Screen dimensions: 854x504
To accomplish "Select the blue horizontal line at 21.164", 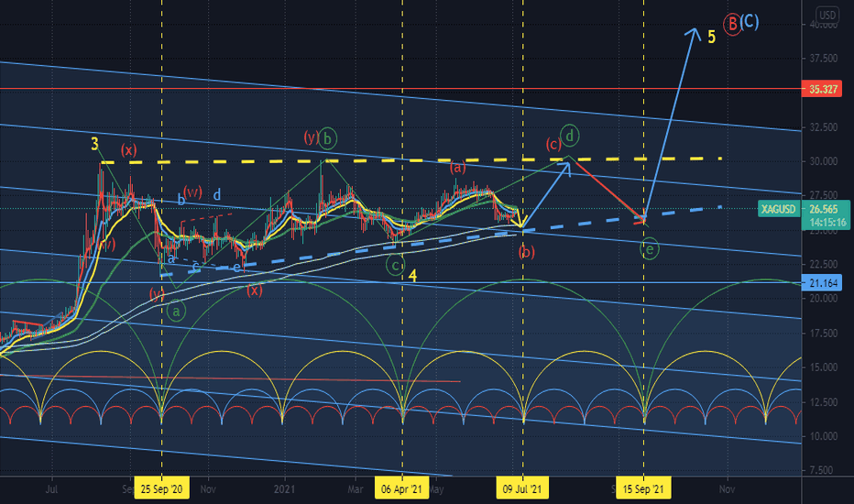I will click(x=400, y=283).
